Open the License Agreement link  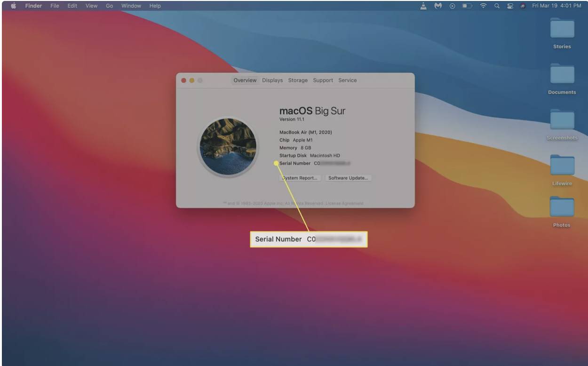pos(345,203)
